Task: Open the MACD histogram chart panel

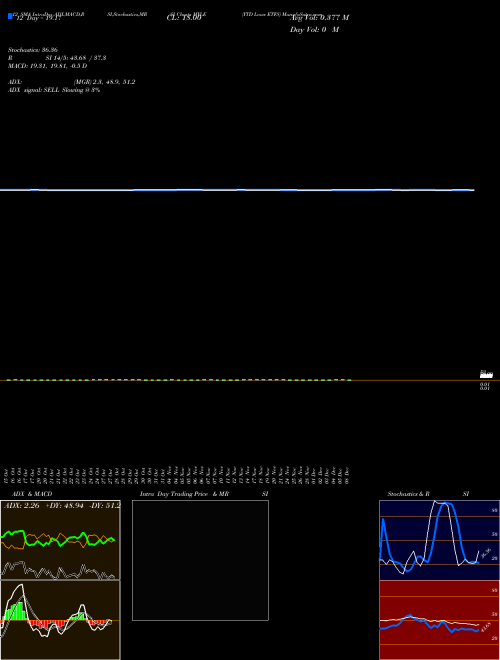Action: tap(60, 620)
